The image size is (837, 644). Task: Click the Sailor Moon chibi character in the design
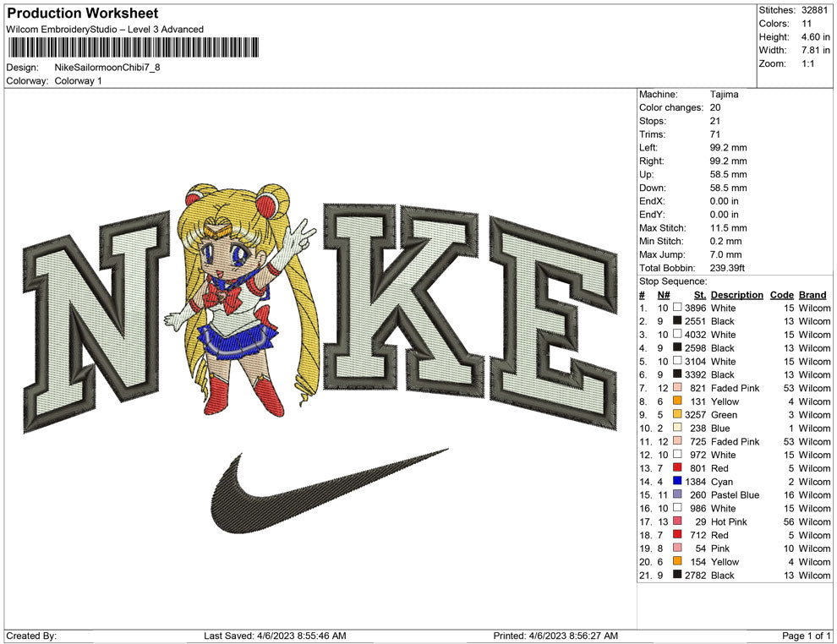[243, 299]
